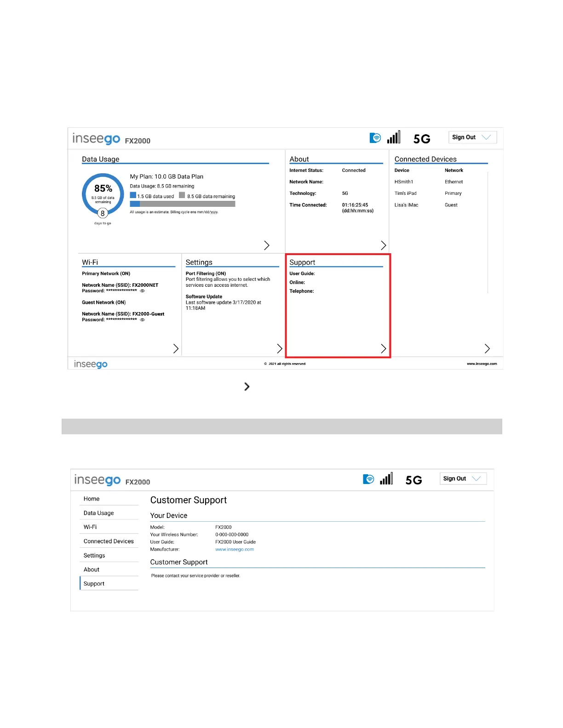Image resolution: width=563 pixels, height=728 pixels.
Task: Click the gray data remaining legend swatch
Action: [x=182, y=195]
